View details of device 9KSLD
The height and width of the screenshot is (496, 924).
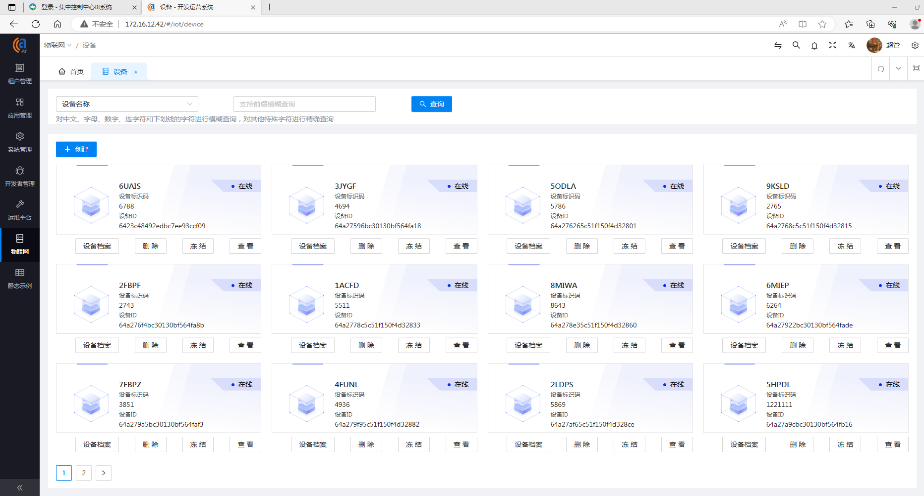[892, 246]
